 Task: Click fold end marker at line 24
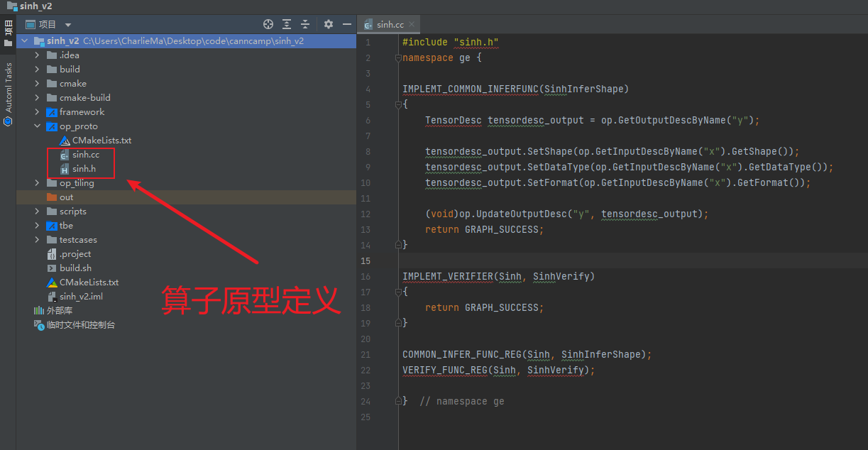point(397,401)
